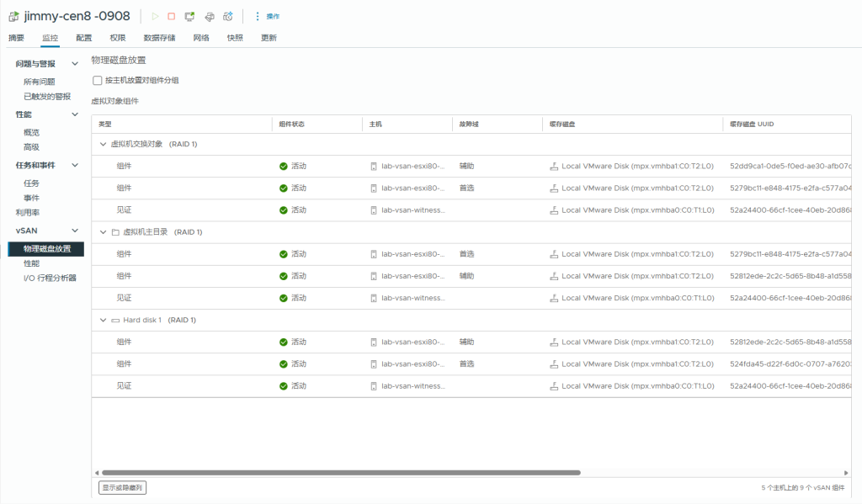Click the take snapshot icon
Image resolution: width=862 pixels, height=504 pixels.
[x=227, y=16]
